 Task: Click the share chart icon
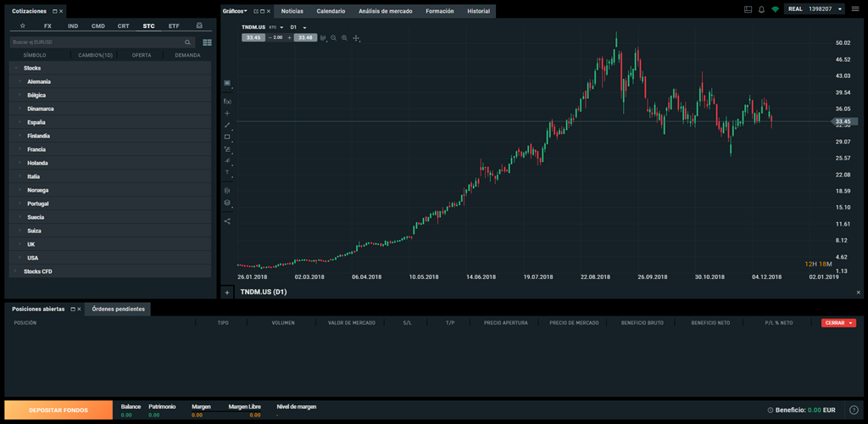pos(227,220)
